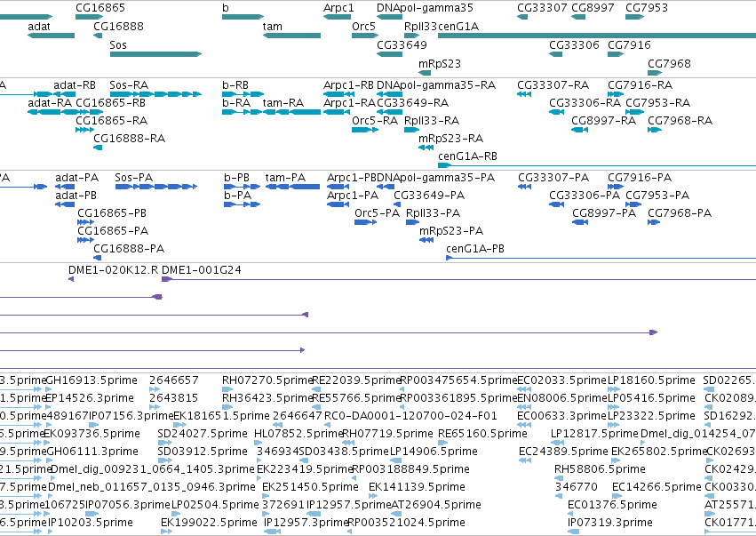Click the tam-PA protein label

click(285, 178)
